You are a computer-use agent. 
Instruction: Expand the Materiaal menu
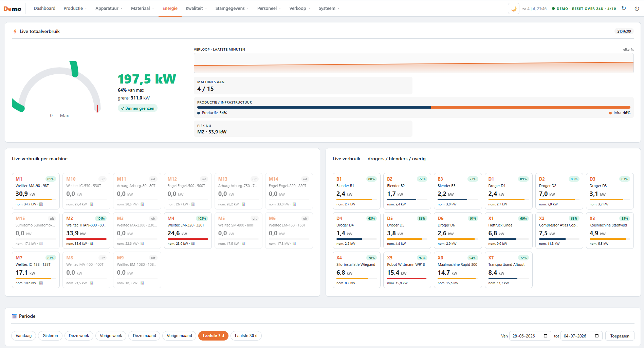(142, 8)
